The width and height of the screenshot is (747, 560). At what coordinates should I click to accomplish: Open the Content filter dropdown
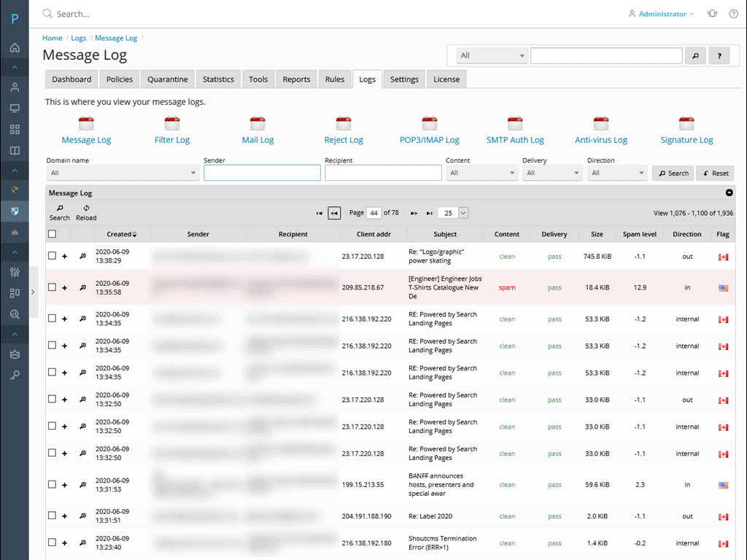pos(481,173)
